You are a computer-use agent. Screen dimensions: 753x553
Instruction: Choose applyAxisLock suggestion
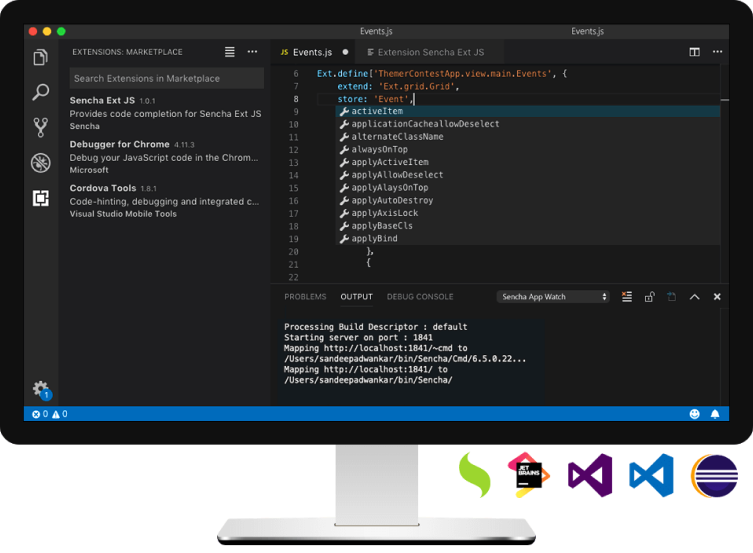527,213
